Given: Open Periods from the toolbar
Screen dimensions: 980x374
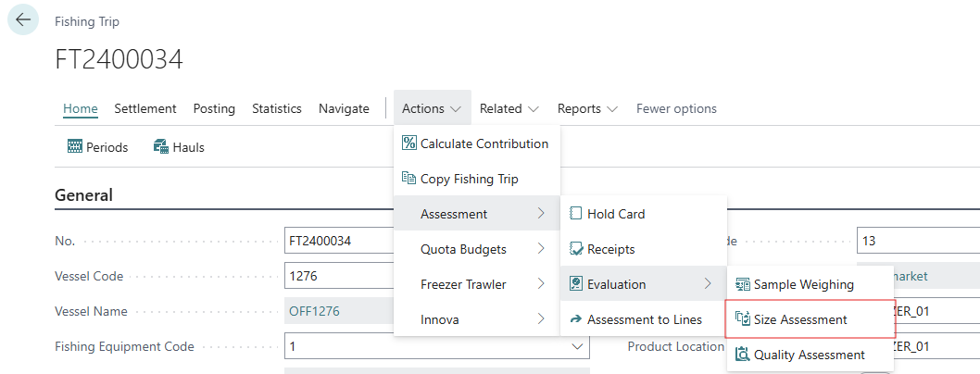Looking at the screenshot, I should [x=97, y=147].
